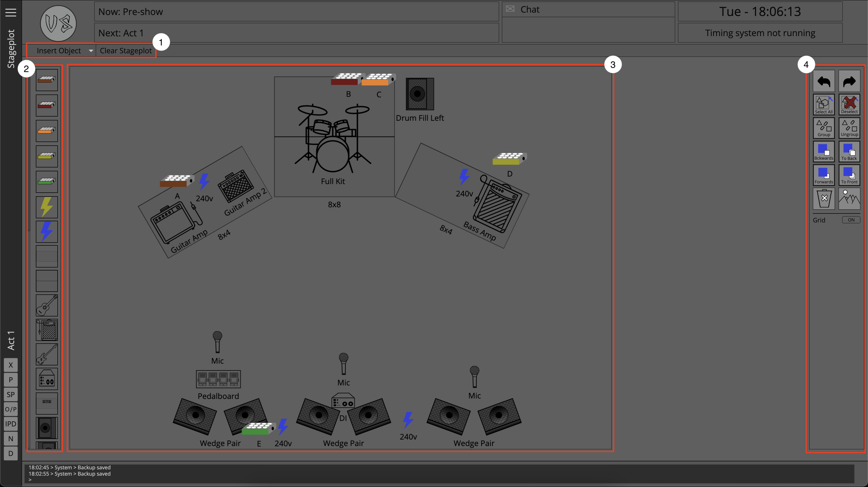Select the DI box on stage

[x=343, y=401]
